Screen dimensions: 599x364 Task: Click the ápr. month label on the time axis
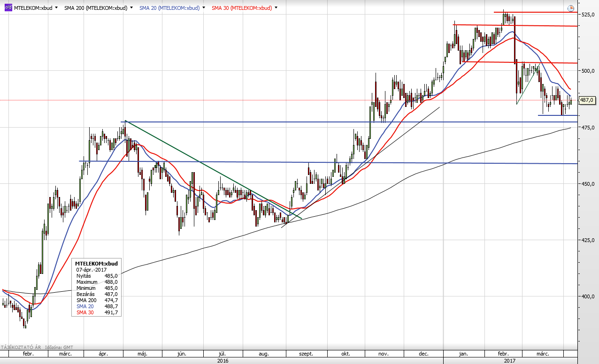104,354
